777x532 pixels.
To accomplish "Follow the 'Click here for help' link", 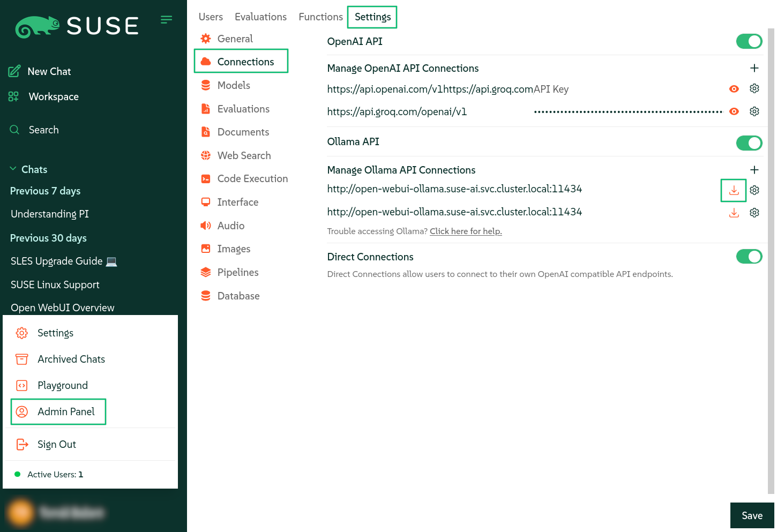I will [465, 231].
